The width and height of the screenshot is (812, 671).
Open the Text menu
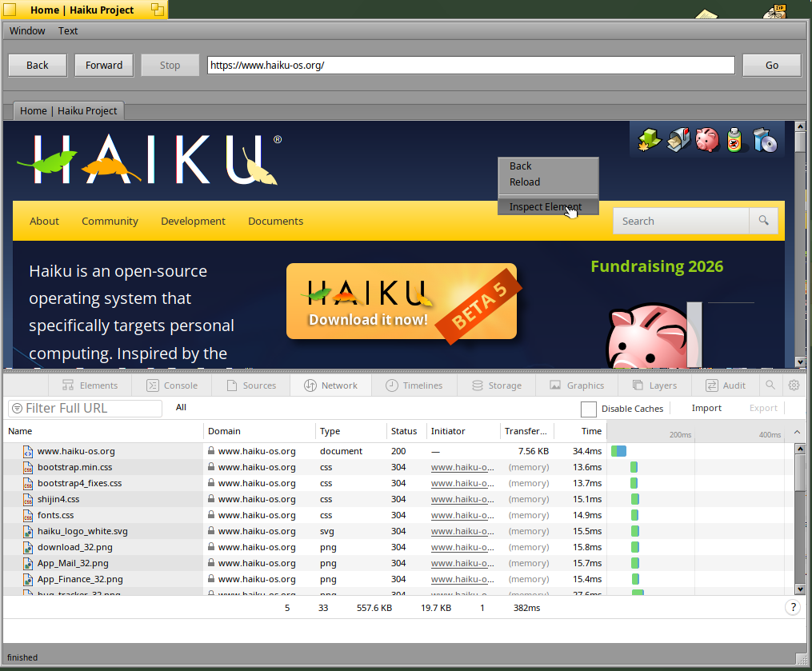tap(68, 31)
